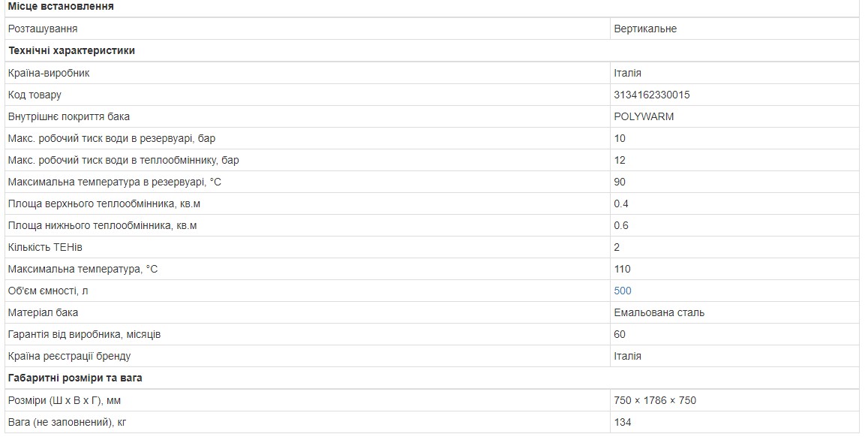
Task: Click the 'Габаритні розміри та вага' header
Action: pos(75,378)
